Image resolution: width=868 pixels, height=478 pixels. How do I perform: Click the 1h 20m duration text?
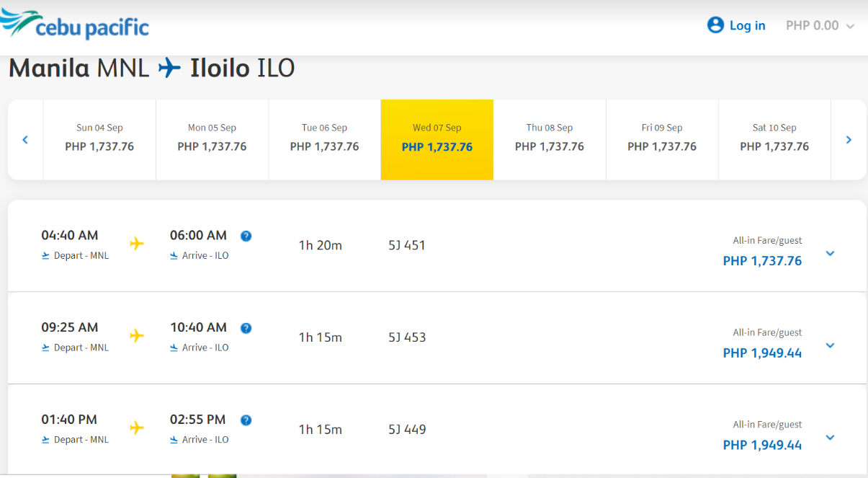[321, 245]
